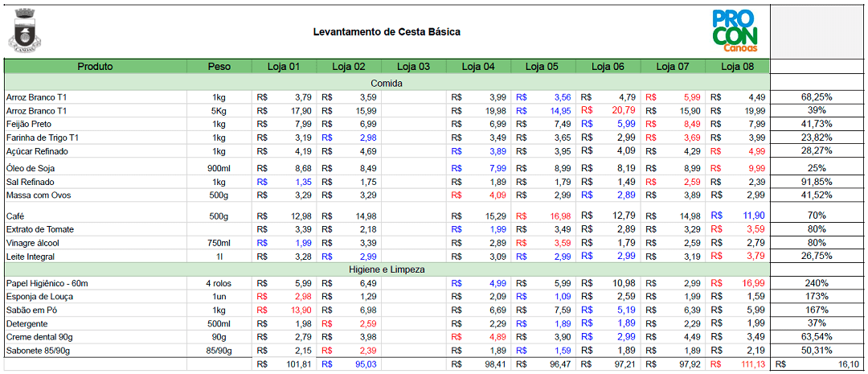Select the Levantamento de Cesta Básica title
This screenshot has width=868, height=374.
pos(387,32)
